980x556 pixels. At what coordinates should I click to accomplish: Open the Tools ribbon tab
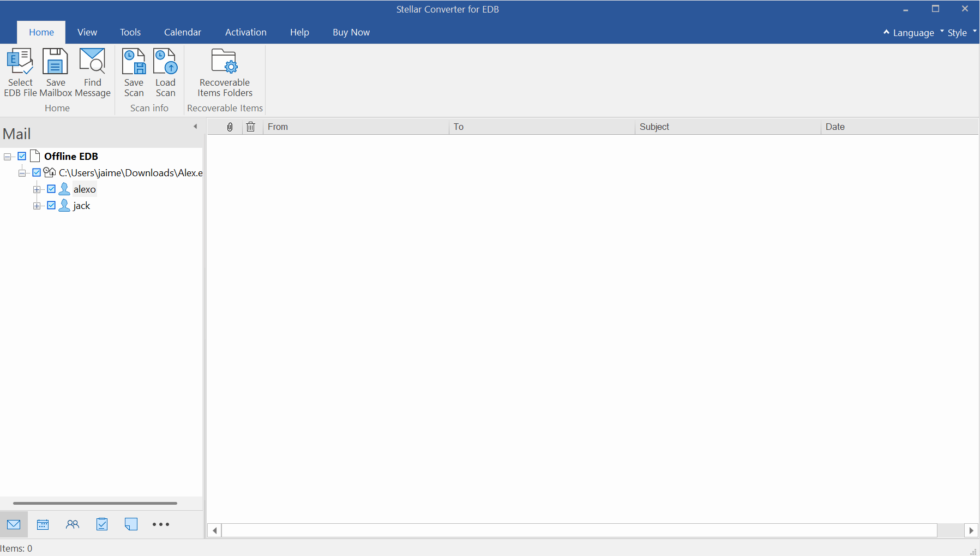(130, 32)
